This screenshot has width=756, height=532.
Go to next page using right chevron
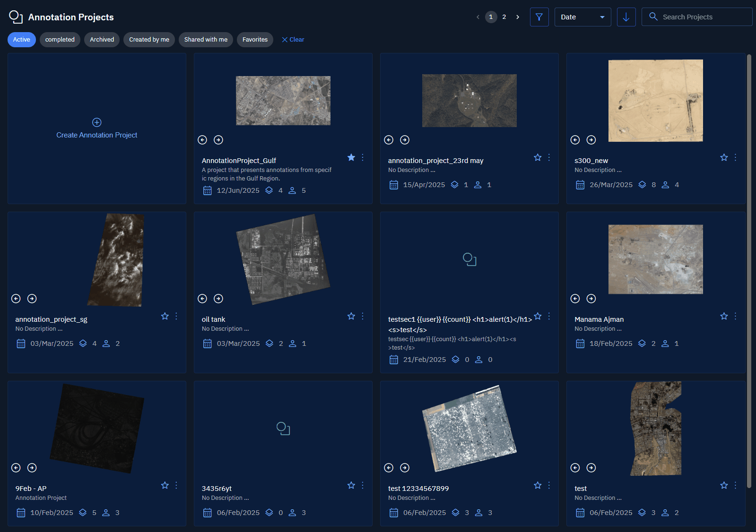(518, 17)
